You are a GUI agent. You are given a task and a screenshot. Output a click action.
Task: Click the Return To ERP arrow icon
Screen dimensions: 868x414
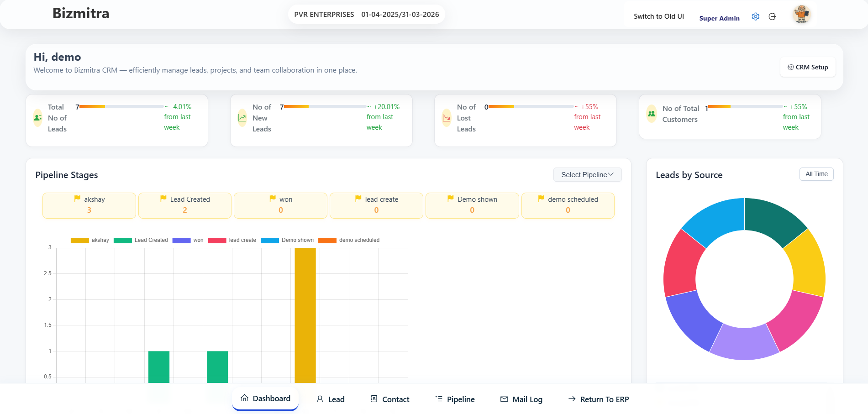click(x=571, y=398)
